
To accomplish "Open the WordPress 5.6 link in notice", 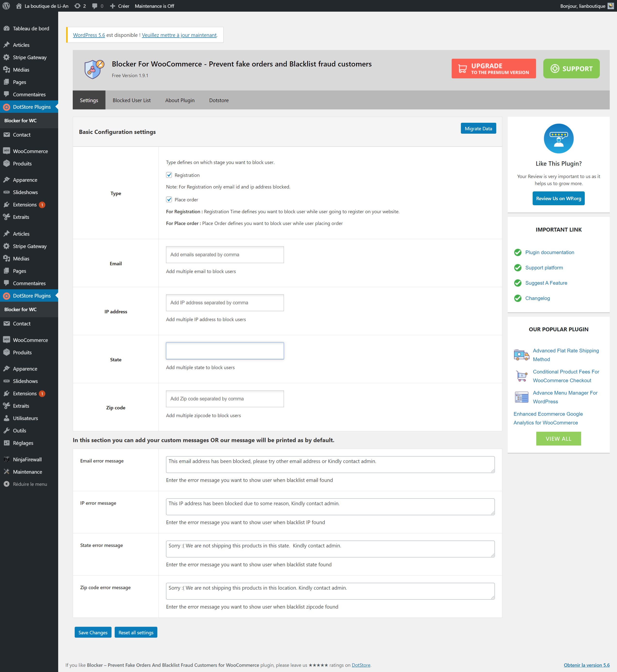I will coord(89,35).
